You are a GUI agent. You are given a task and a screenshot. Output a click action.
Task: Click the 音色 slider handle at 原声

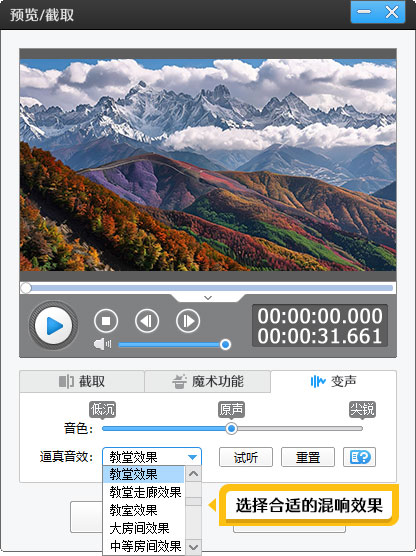(232, 429)
